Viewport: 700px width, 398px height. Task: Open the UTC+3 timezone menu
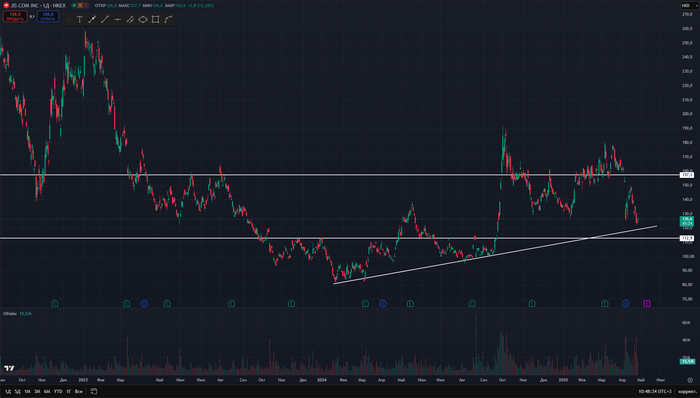pyautogui.click(x=654, y=391)
